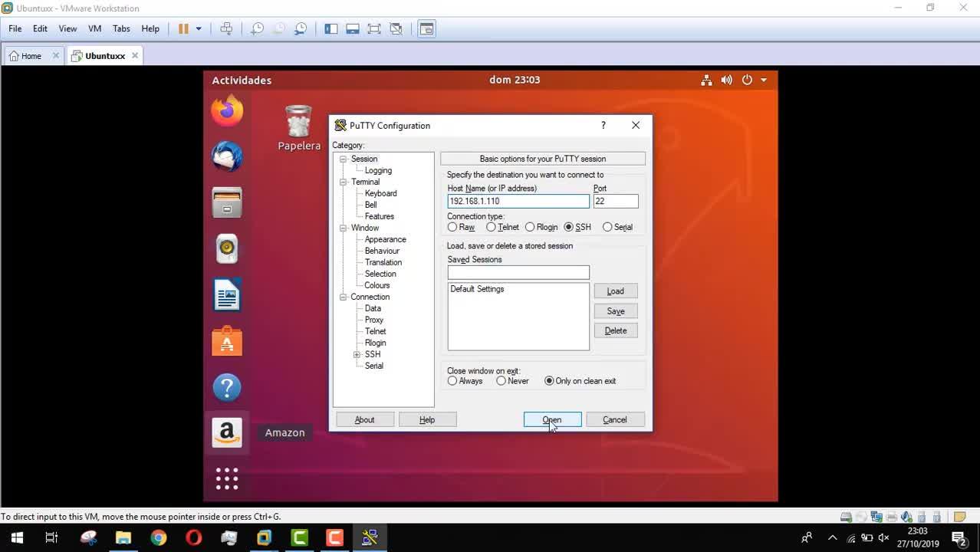Select the Raw connection type
The image size is (980, 552).
(x=452, y=228)
